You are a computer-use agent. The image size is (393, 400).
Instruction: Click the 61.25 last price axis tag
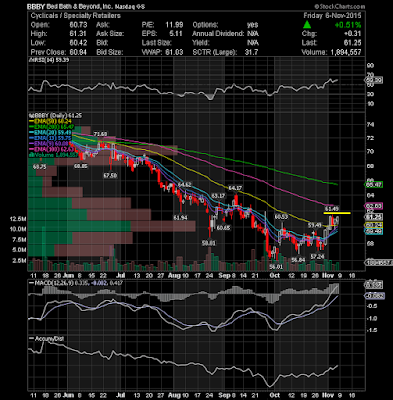point(374,217)
